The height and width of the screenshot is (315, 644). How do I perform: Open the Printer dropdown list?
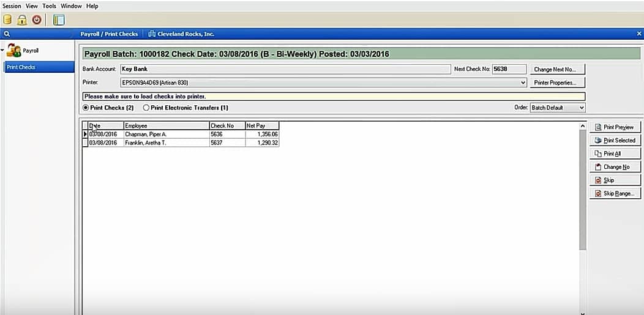523,83
